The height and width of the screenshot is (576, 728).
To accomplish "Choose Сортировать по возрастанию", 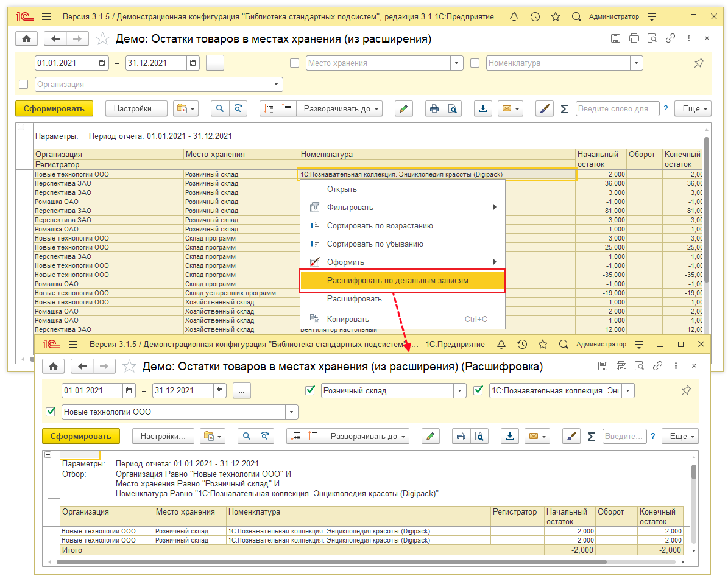I will (402, 225).
